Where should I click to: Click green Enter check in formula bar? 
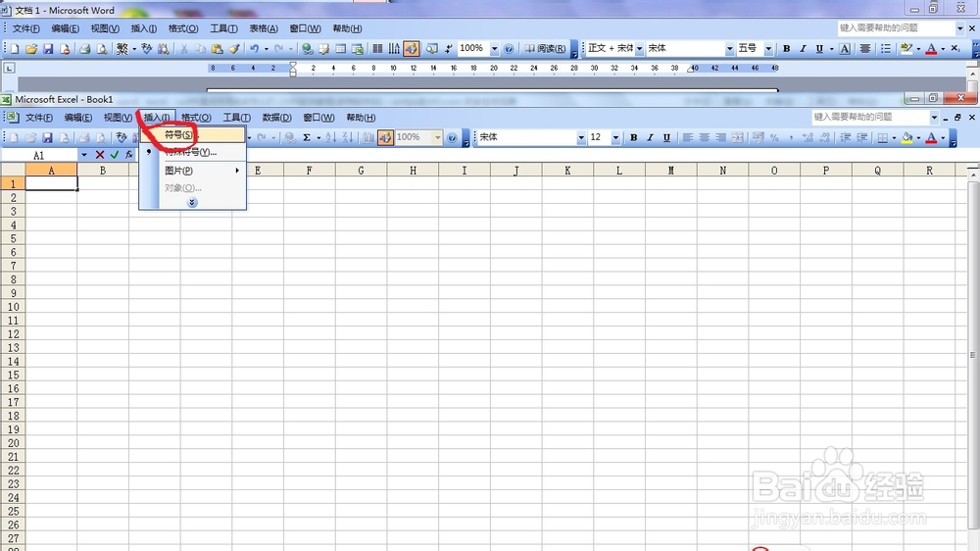(x=115, y=155)
